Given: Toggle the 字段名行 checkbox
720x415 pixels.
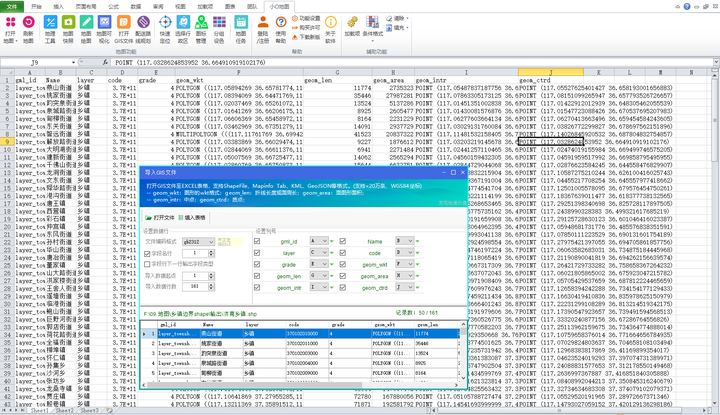Looking at the screenshot, I should click(149, 254).
